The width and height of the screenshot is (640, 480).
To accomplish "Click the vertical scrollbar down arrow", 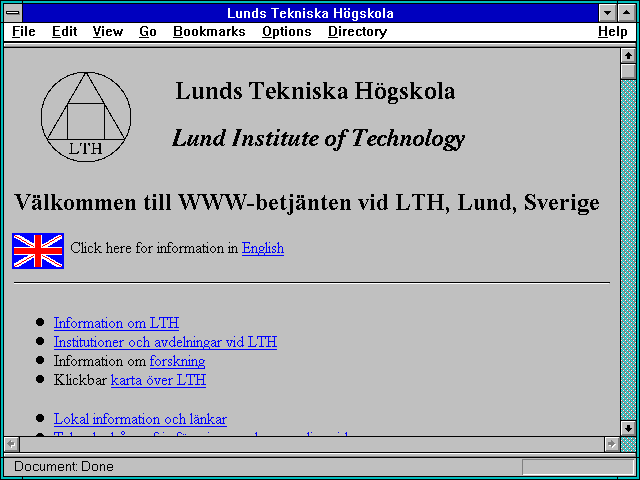I will (628, 428).
